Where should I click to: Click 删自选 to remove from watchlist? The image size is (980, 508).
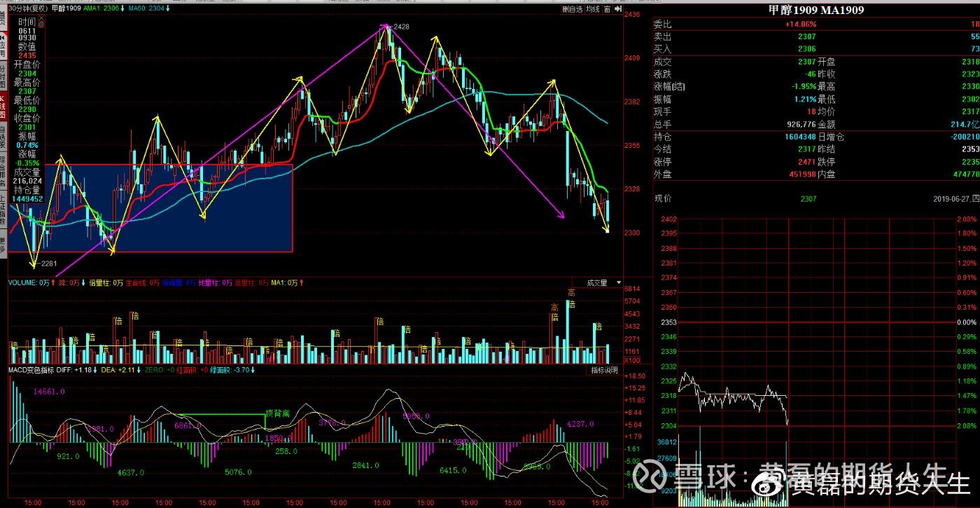(573, 10)
